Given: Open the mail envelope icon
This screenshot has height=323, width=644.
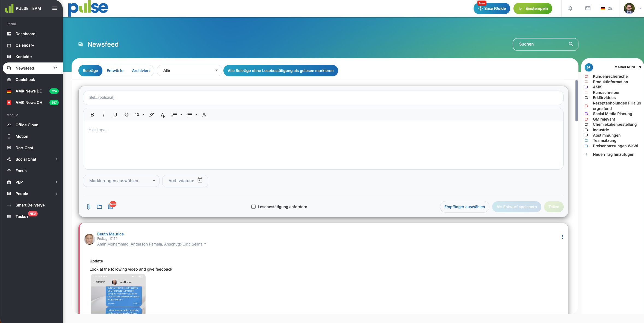Looking at the screenshot, I should (x=588, y=8).
